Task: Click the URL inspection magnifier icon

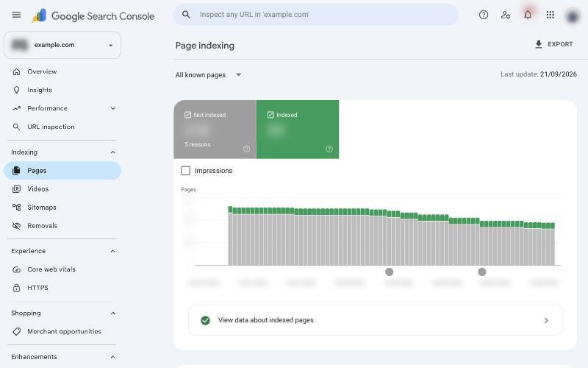Action: (x=16, y=127)
